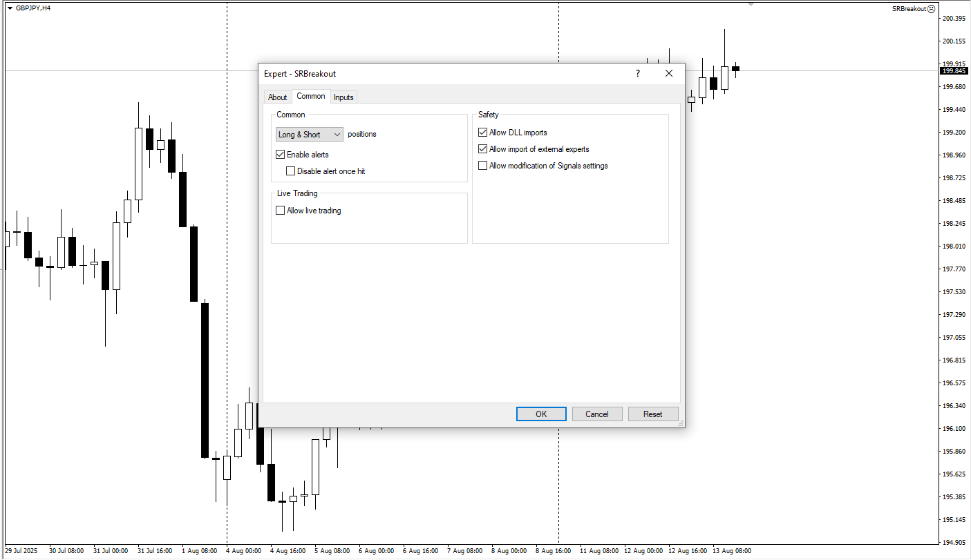Toggle Allow import of external experts

click(x=483, y=149)
